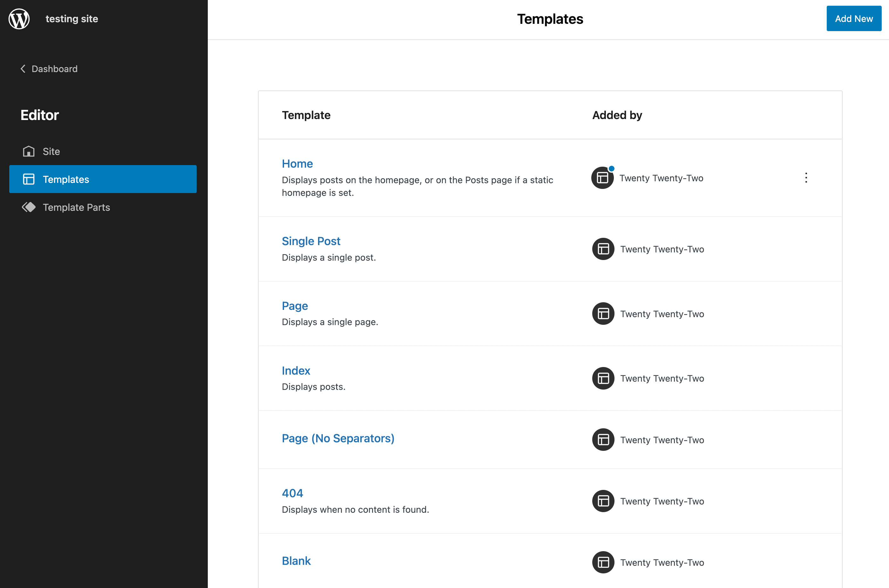Click the Template Parts diamond icon
Screen dimensions: 889x588
coord(29,207)
